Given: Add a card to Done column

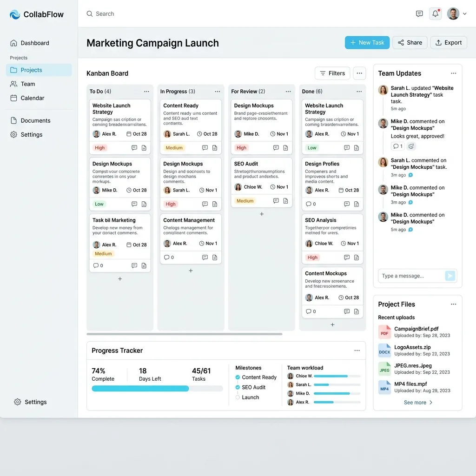Looking at the screenshot, I should coord(332,324).
